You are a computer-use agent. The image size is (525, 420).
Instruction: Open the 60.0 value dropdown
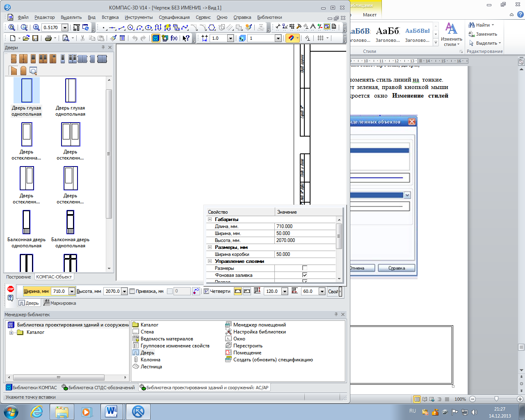point(322,291)
